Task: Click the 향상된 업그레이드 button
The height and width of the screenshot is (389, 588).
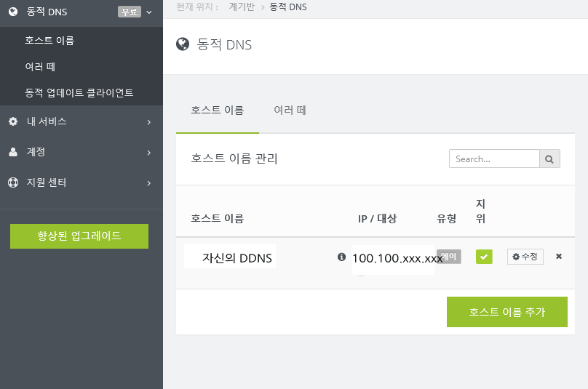Action: coord(79,236)
